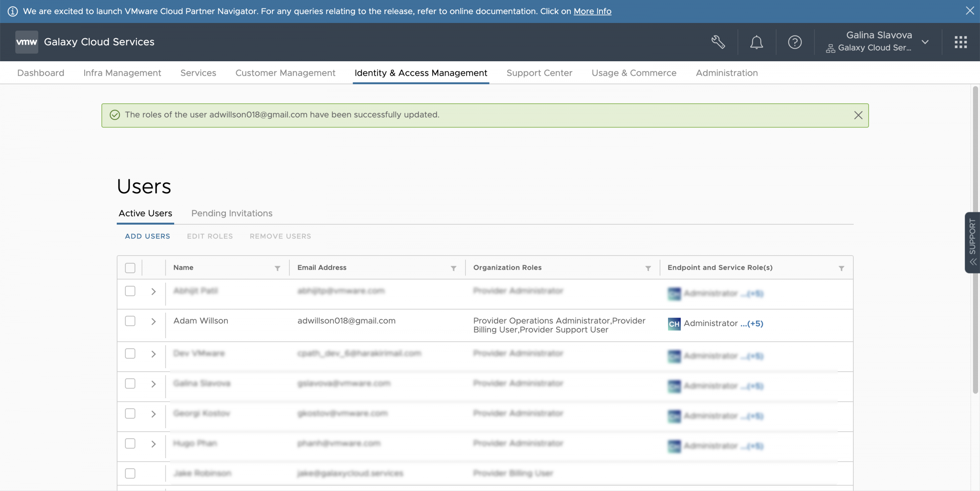
Task: Click the Email Address column filter icon
Action: click(x=453, y=268)
